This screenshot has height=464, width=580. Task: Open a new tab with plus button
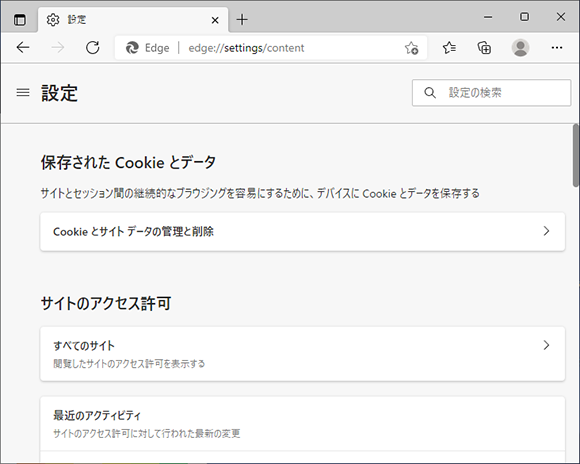[x=242, y=20]
